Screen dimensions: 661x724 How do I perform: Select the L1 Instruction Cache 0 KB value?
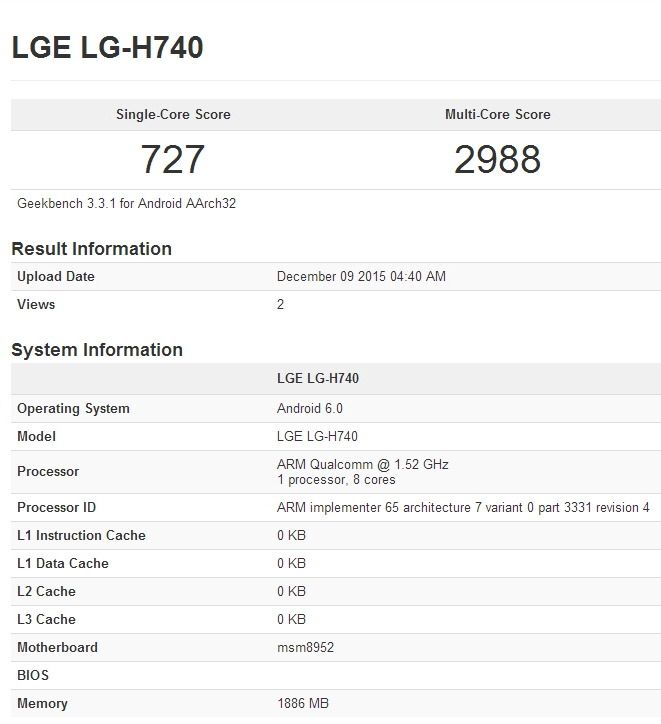coord(291,535)
